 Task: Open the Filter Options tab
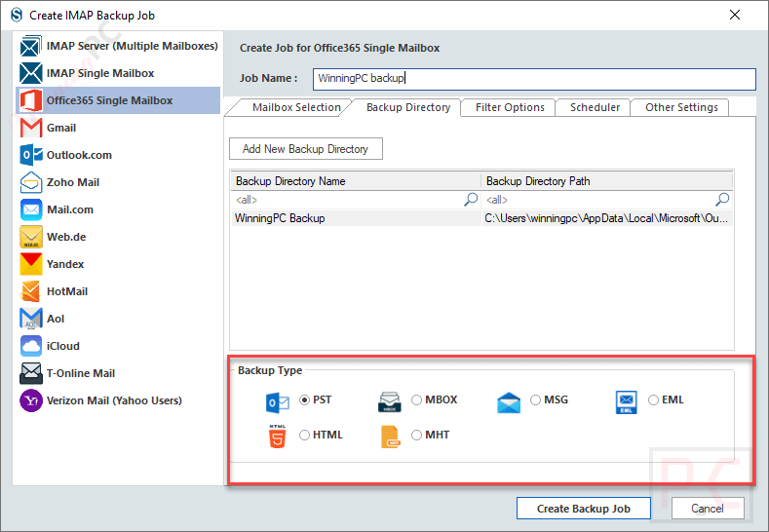pyautogui.click(x=510, y=107)
